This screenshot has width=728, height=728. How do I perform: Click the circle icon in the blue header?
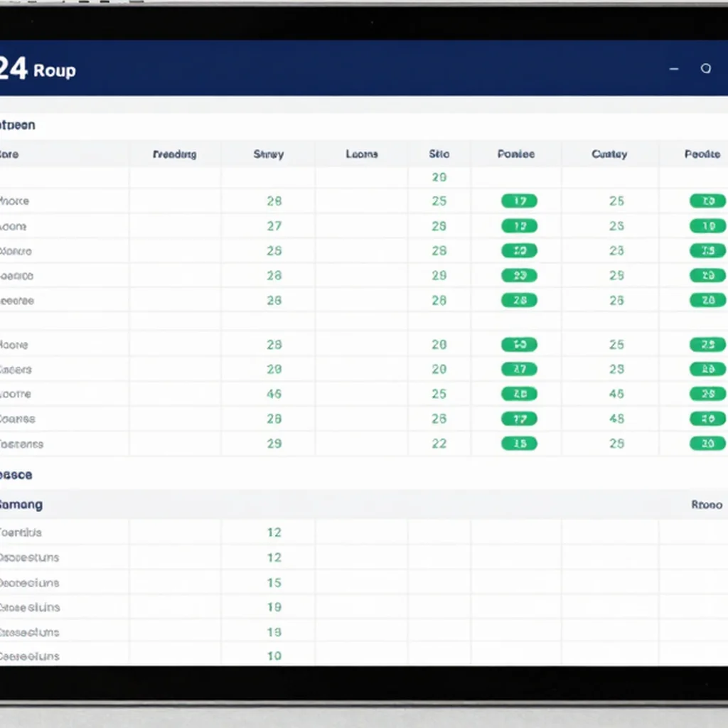pyautogui.click(x=706, y=69)
